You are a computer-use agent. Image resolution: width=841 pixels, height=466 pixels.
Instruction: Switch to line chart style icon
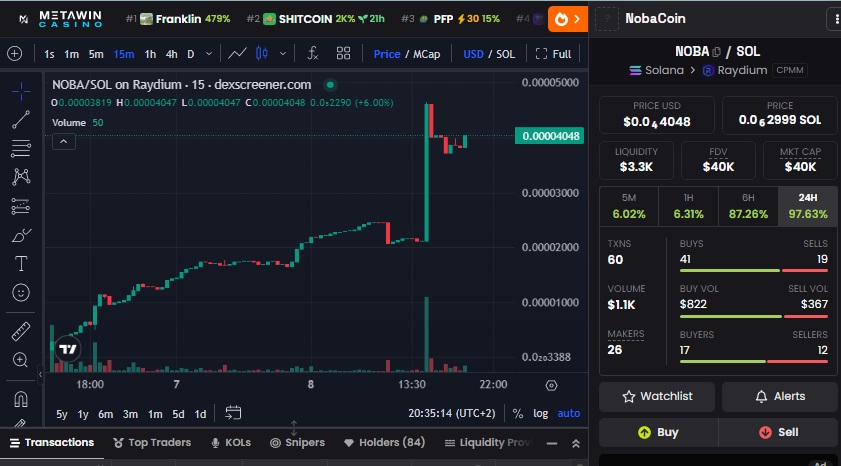(x=238, y=54)
